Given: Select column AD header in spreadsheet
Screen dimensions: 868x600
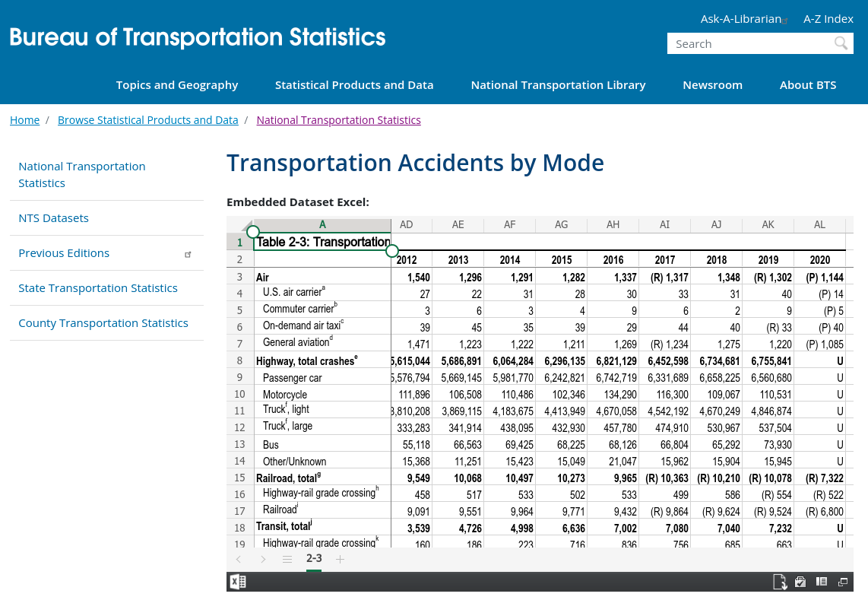Looking at the screenshot, I should tap(407, 224).
